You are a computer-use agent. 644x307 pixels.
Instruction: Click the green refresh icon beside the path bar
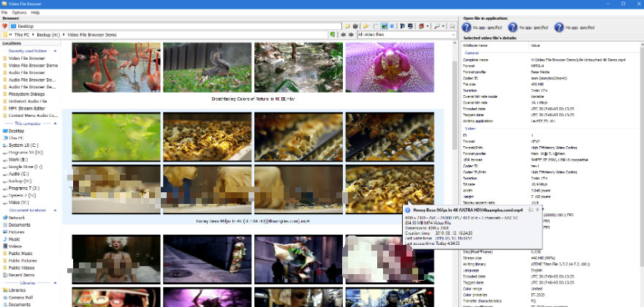(x=333, y=35)
